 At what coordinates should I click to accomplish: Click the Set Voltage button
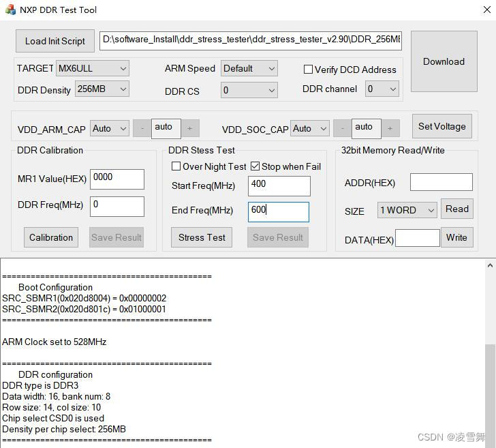tap(442, 126)
